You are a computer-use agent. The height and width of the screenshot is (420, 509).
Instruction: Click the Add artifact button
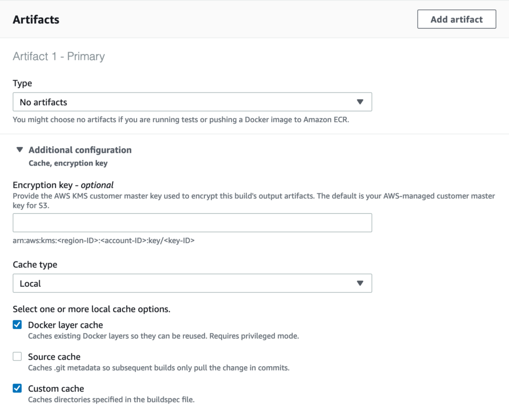(x=456, y=19)
